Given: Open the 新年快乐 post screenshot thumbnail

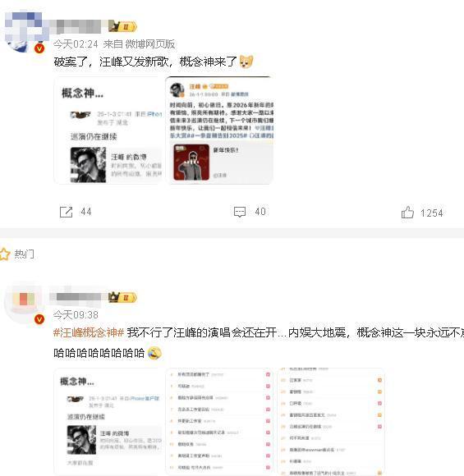Looking at the screenshot, I should (219, 130).
